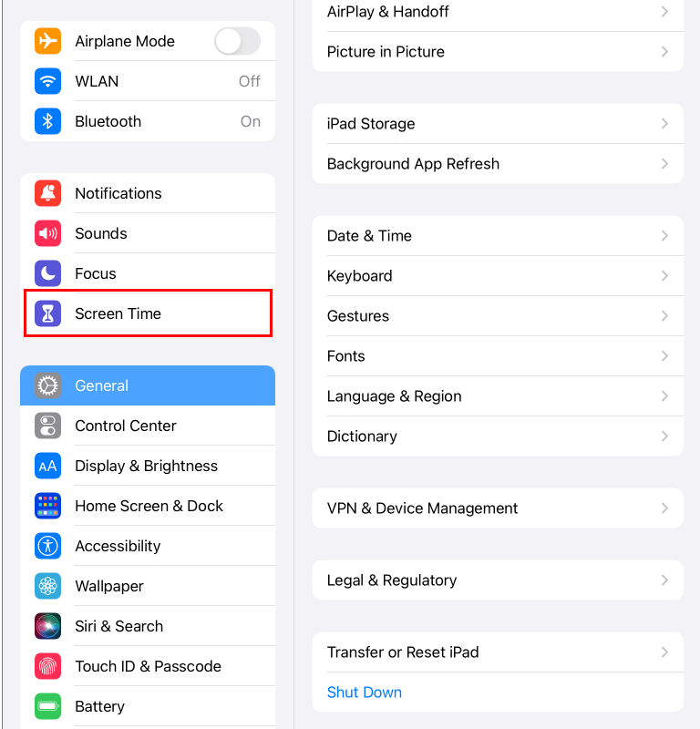This screenshot has height=729, width=700.
Task: Select General in the sidebar
Action: click(x=148, y=385)
